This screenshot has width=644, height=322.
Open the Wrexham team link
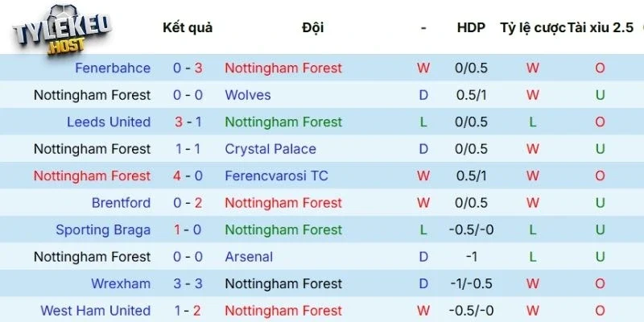[121, 284]
